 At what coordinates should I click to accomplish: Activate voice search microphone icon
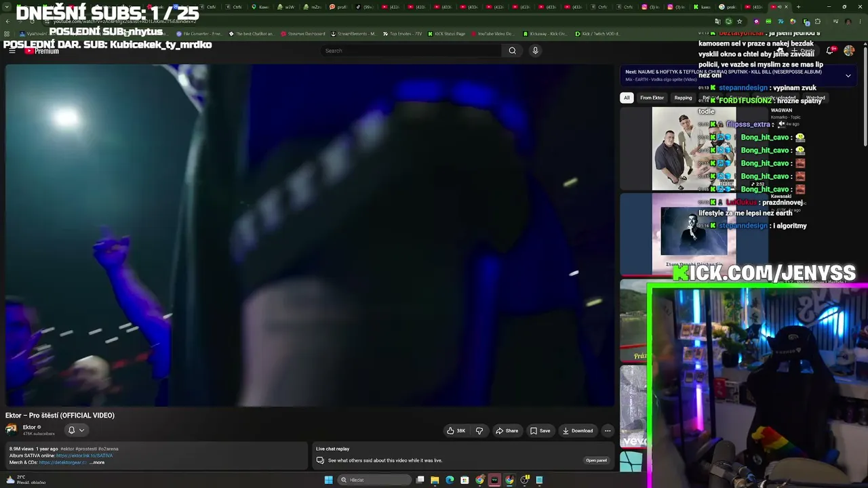[x=535, y=50]
